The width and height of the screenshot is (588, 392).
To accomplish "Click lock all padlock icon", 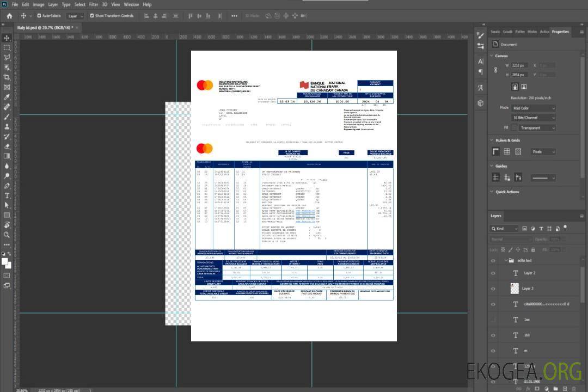I will tap(533, 250).
